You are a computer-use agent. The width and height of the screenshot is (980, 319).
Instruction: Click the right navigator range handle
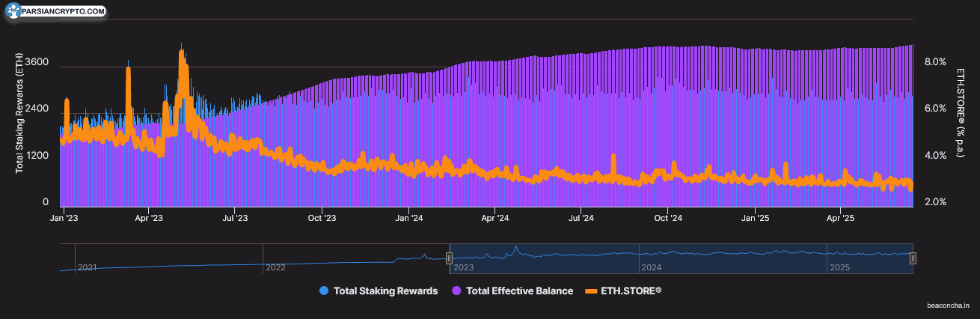coord(913,258)
